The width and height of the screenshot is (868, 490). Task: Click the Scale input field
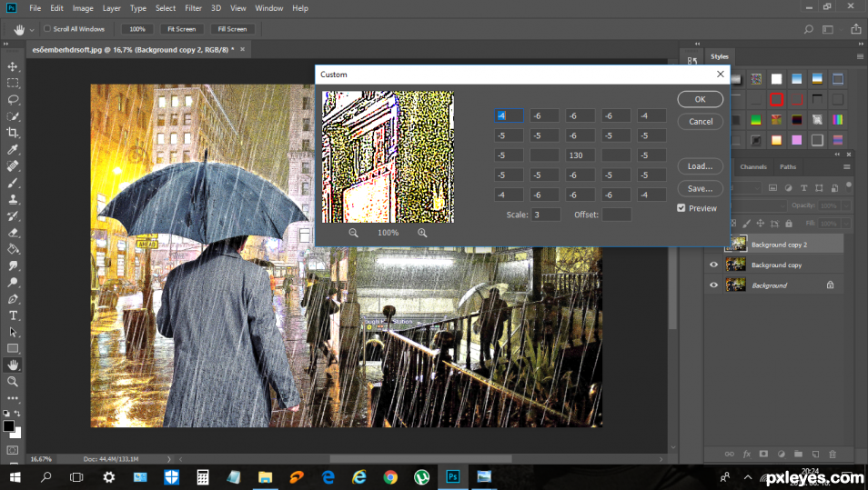[x=546, y=215]
